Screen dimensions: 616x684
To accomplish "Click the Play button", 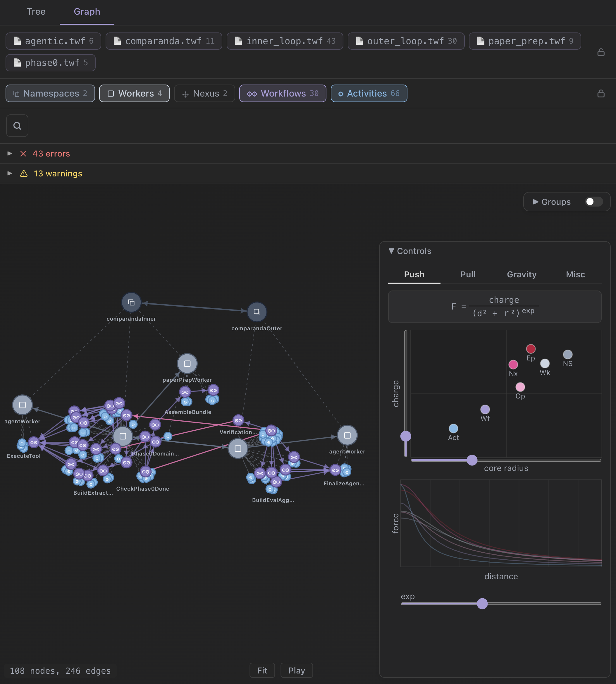I will point(297,671).
